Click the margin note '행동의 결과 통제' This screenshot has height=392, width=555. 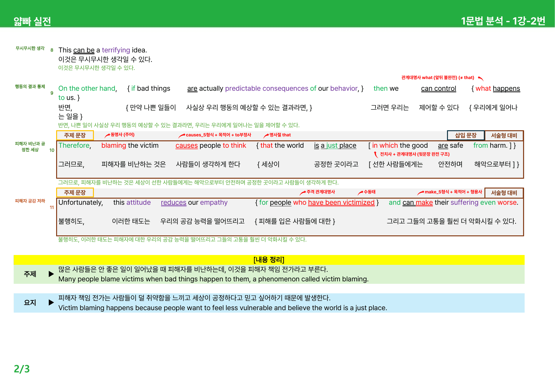[30, 86]
